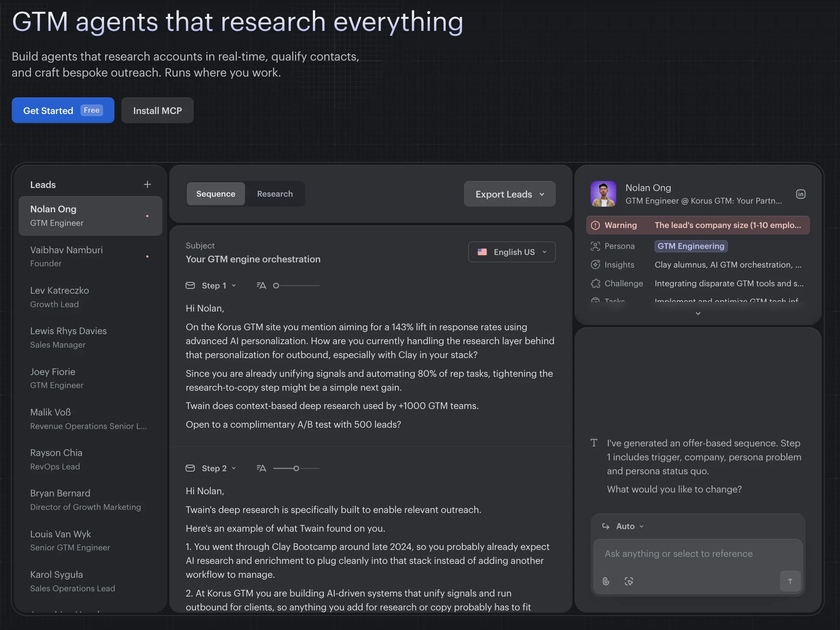Click the Twain assistant T icon
Image resolution: width=840 pixels, height=630 pixels.
pos(594,443)
